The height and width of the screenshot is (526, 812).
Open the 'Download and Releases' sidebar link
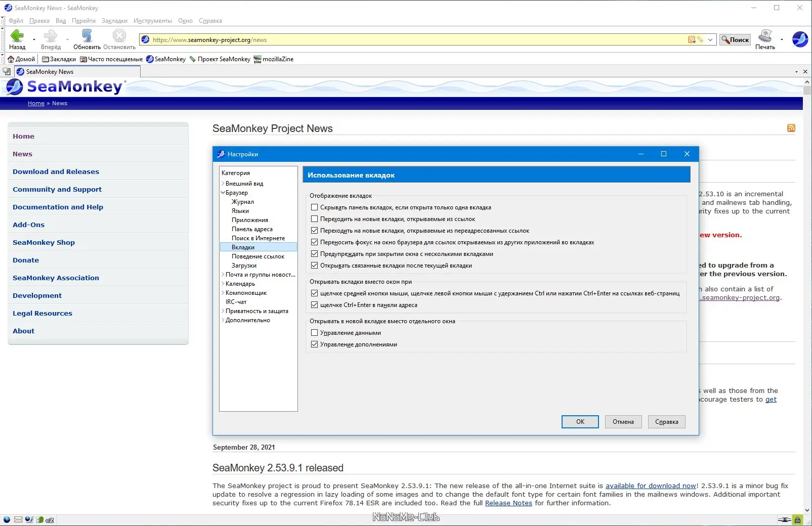(x=56, y=171)
